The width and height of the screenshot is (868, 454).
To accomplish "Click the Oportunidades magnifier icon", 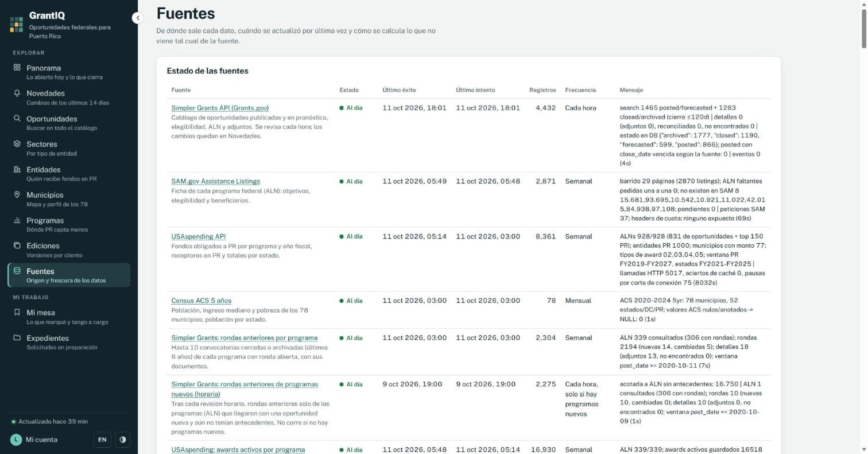I will tap(17, 118).
